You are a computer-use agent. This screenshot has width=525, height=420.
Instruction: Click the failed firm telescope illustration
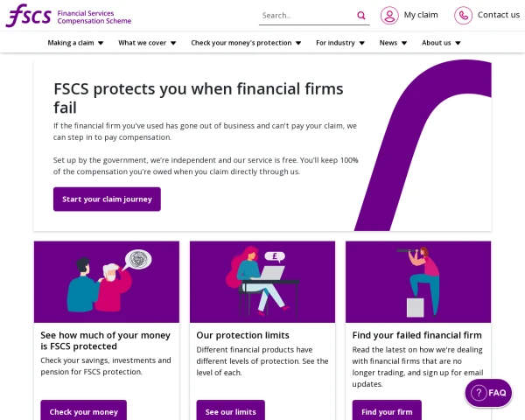[x=418, y=282]
